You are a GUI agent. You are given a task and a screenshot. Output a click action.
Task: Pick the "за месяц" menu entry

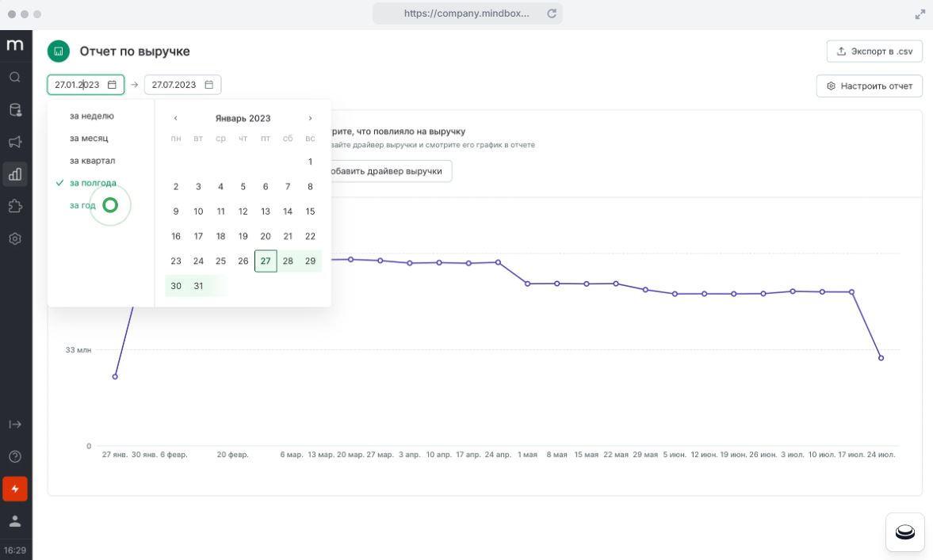click(x=89, y=138)
